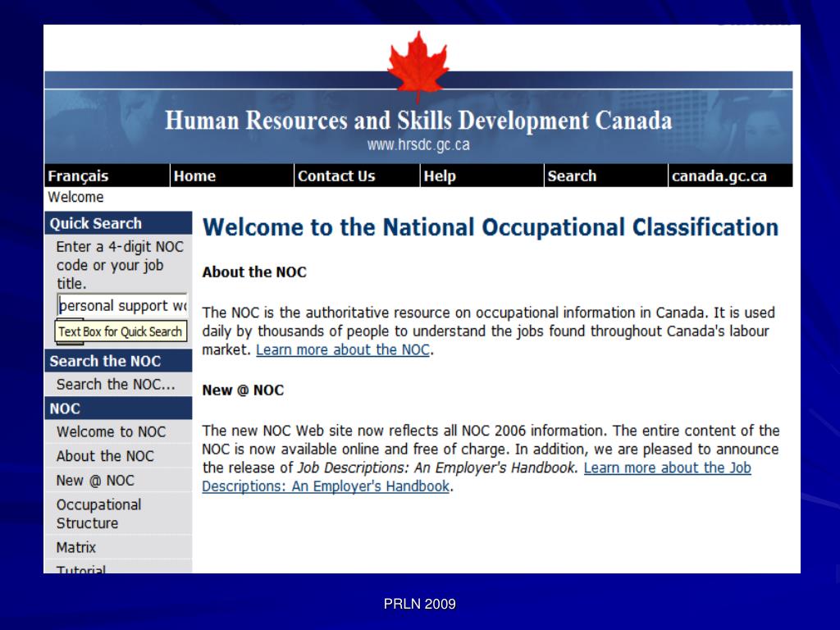840x630 pixels.
Task: Click the Welcome breadcrumb text
Action: [75, 197]
